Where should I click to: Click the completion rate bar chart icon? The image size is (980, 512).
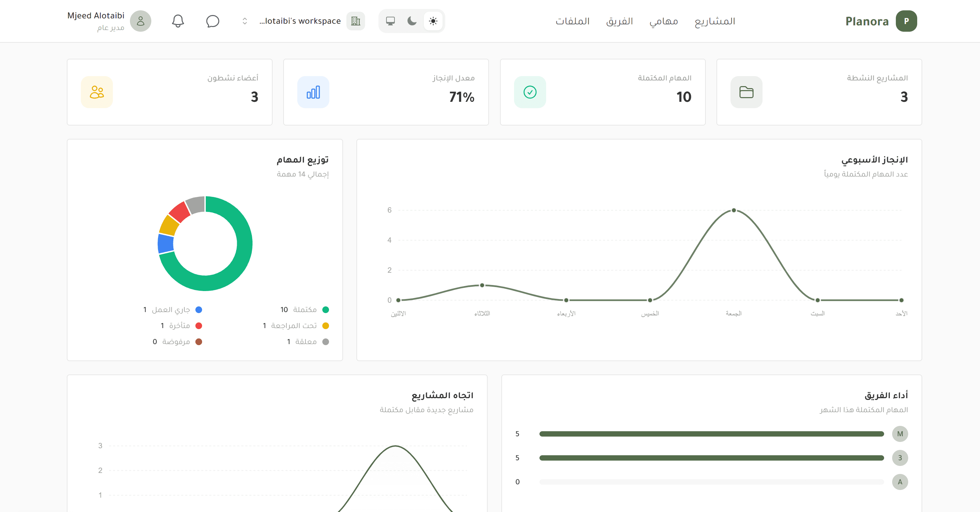tap(313, 92)
